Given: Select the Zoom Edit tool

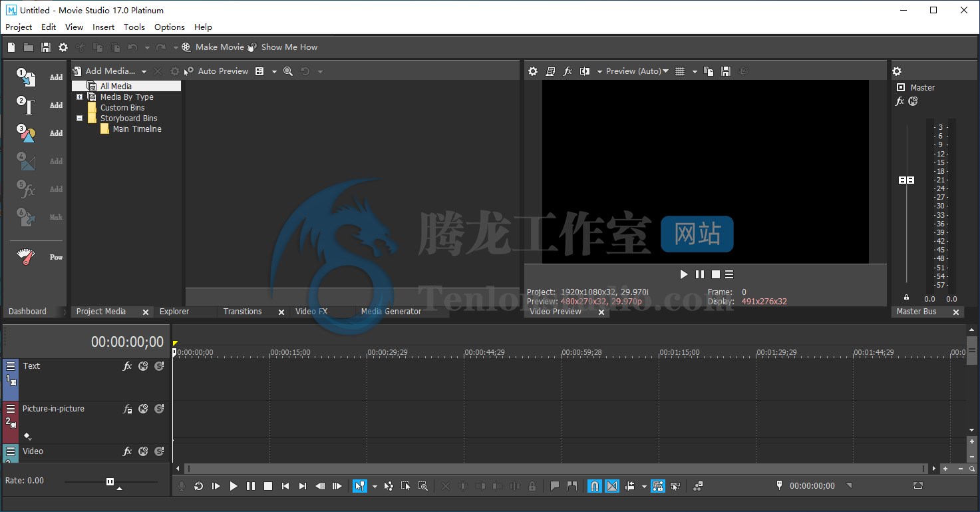Looking at the screenshot, I should (422, 486).
